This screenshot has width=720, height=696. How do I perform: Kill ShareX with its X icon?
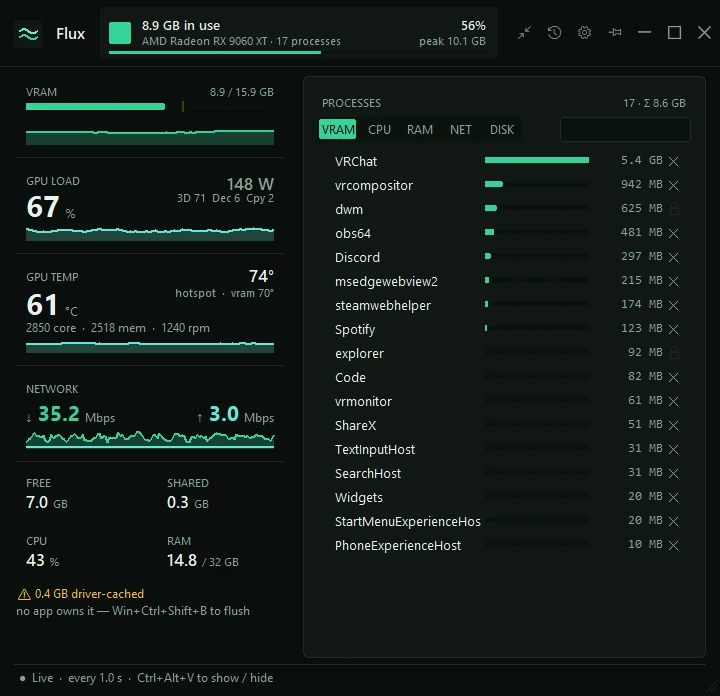[x=673, y=425]
